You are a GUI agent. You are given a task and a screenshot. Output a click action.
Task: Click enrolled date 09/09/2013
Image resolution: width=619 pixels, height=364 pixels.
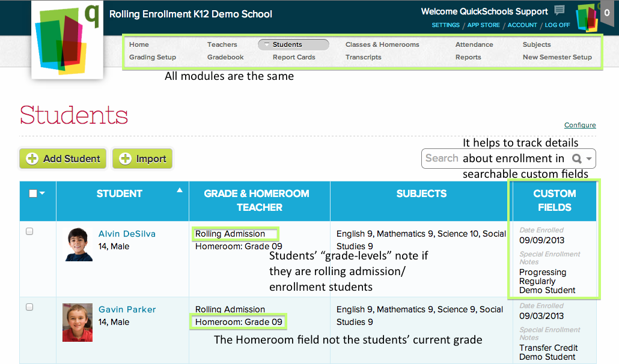point(541,240)
